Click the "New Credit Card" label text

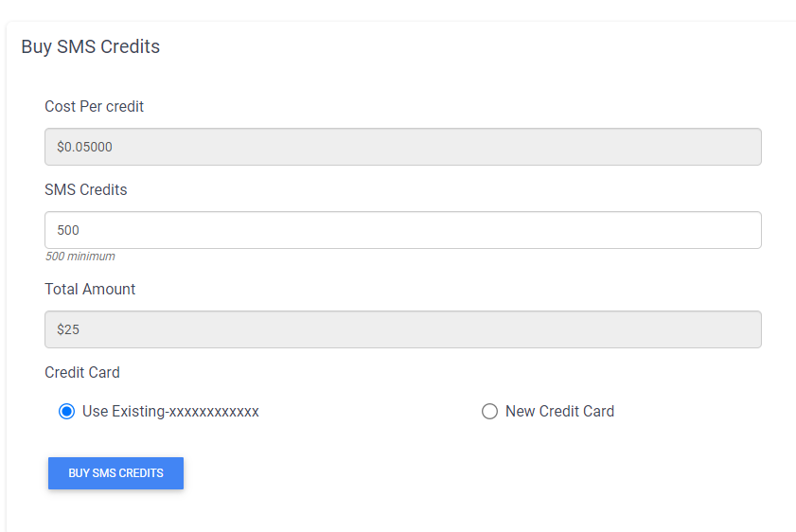click(x=559, y=412)
